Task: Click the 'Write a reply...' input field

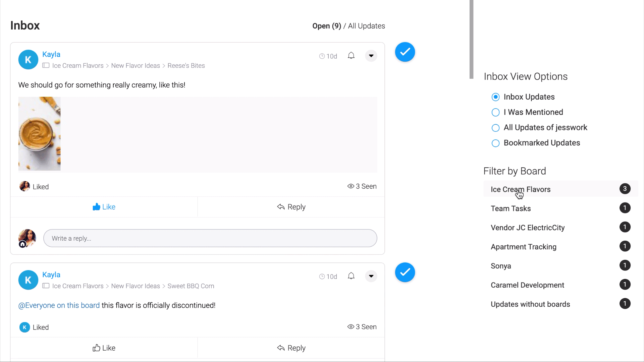Action: [210, 238]
